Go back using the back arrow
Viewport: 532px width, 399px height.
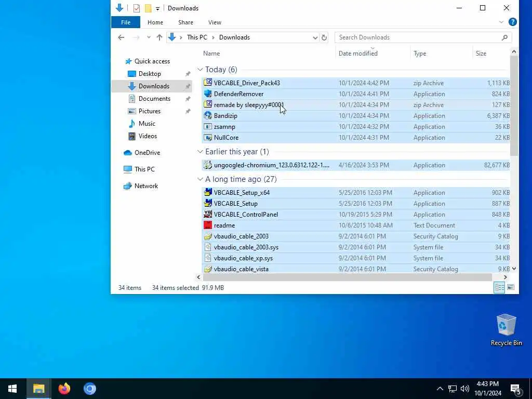[x=121, y=37]
